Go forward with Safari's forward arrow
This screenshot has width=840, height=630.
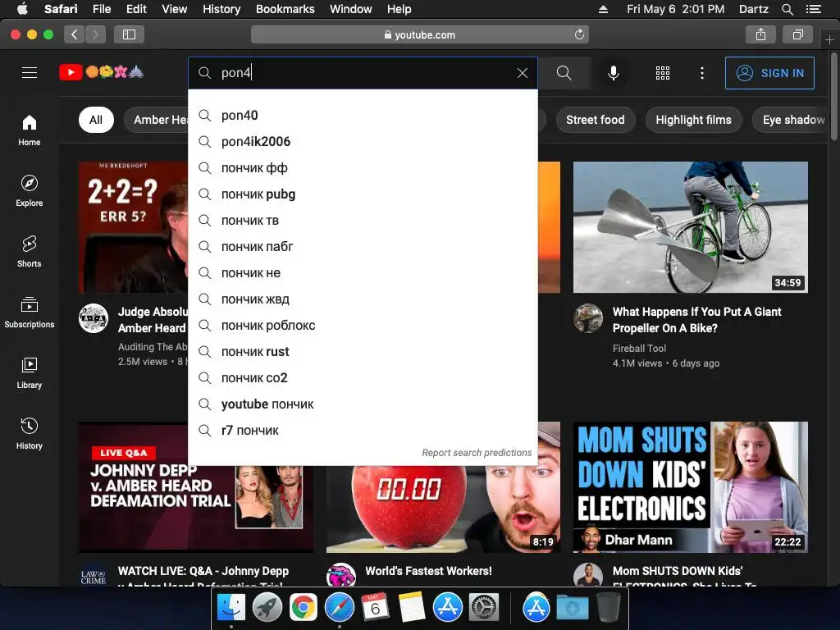tap(95, 34)
